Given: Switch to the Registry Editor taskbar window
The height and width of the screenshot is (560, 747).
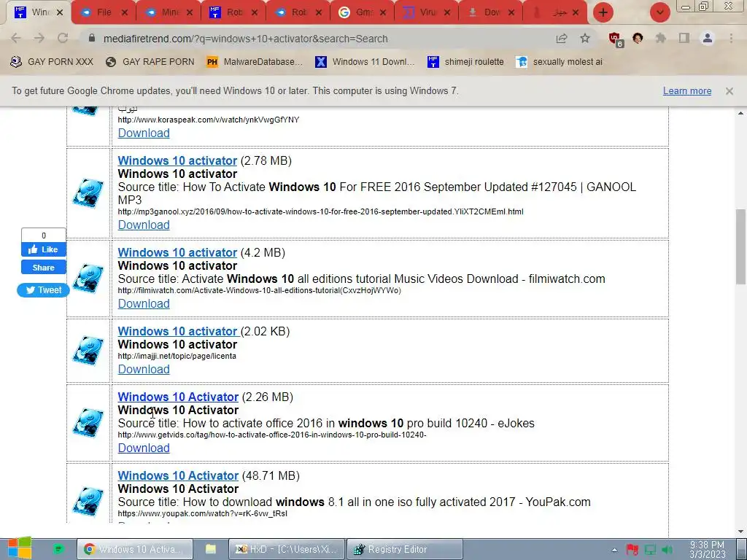Looking at the screenshot, I should 404,550.
